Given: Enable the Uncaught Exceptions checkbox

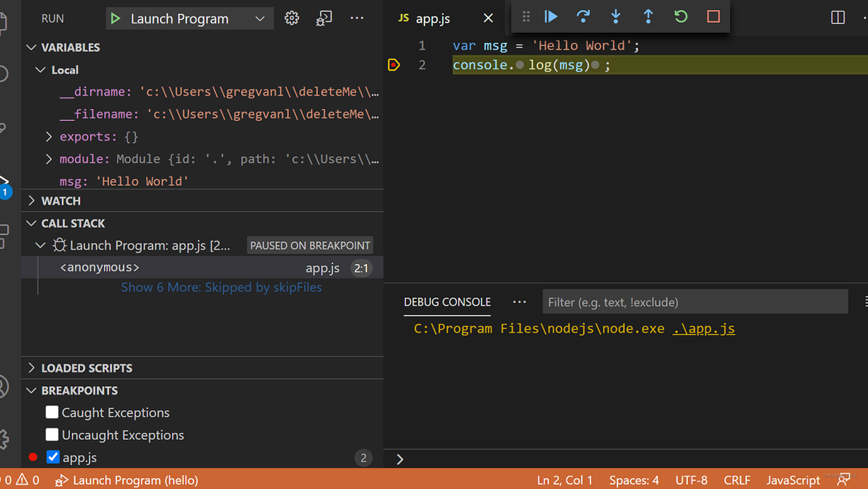Looking at the screenshot, I should point(52,434).
